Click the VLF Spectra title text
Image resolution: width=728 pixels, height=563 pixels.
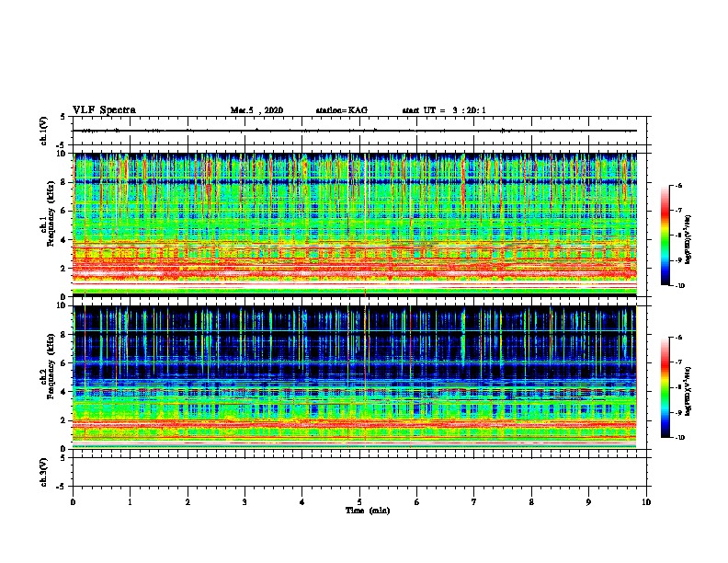pos(104,110)
